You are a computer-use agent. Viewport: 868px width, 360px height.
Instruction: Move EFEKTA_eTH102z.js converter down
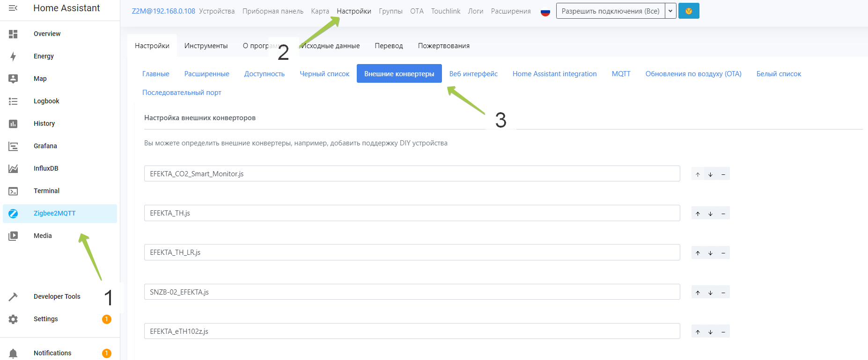[710, 331]
